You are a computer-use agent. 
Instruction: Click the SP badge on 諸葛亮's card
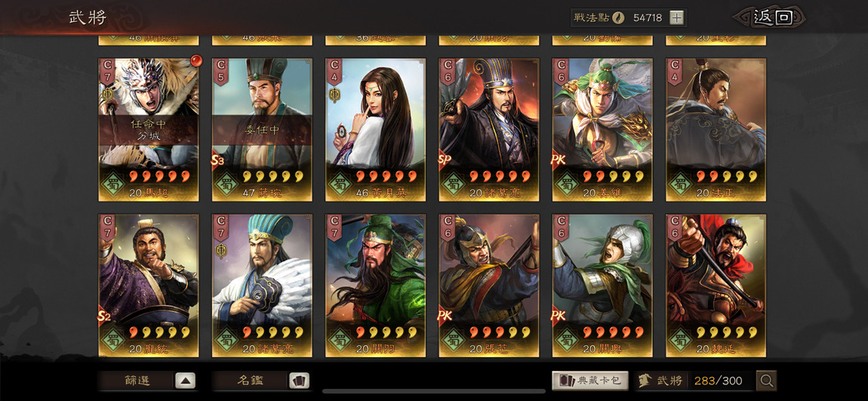(x=445, y=159)
